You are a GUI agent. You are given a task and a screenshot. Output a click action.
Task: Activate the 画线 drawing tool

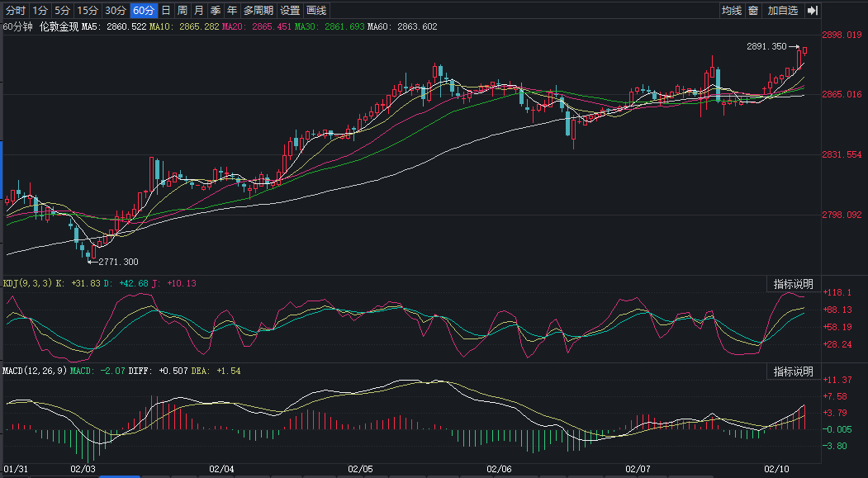(x=316, y=10)
